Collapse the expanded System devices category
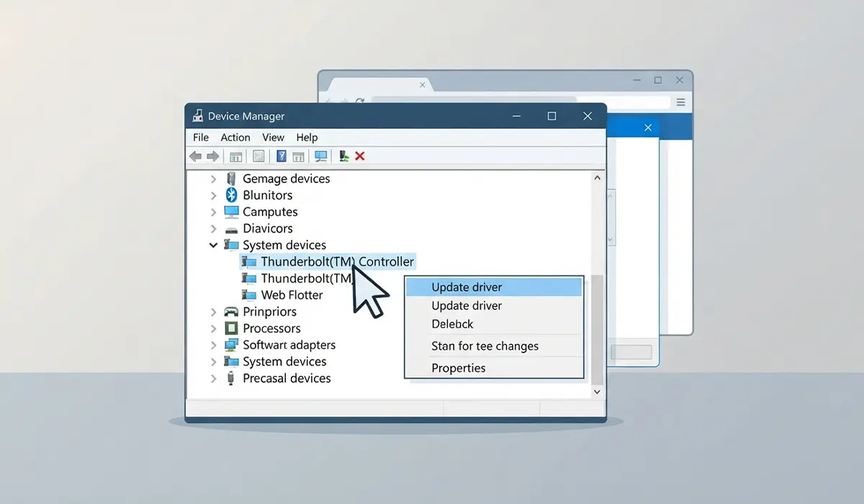 (x=214, y=246)
